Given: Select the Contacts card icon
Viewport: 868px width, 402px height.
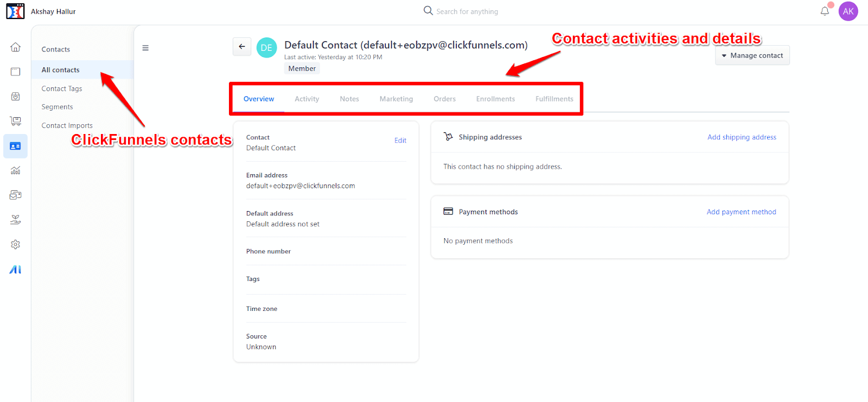Looking at the screenshot, I should pos(15,146).
